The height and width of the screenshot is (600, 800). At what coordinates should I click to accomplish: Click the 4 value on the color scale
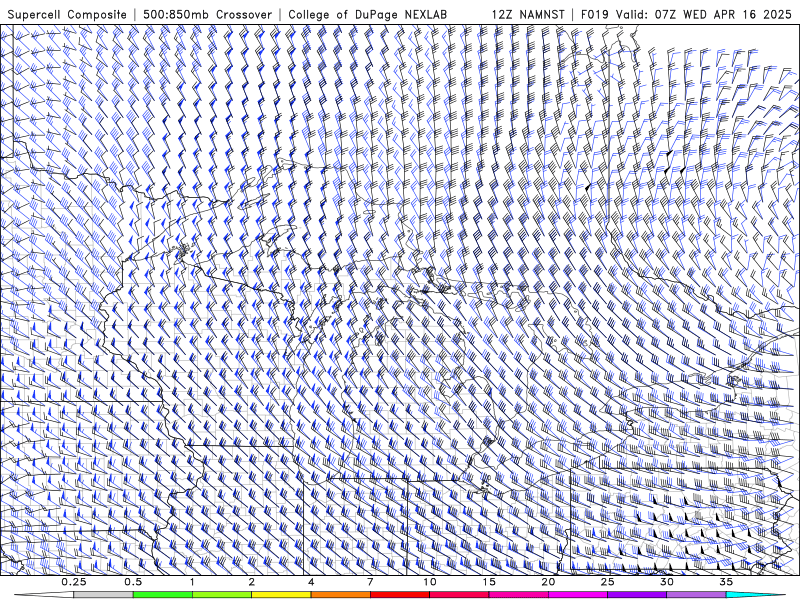311,582
